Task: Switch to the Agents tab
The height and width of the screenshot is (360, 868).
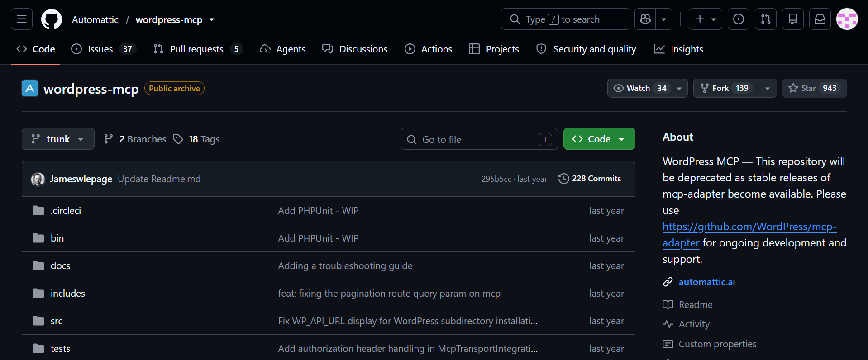Action: [283, 49]
